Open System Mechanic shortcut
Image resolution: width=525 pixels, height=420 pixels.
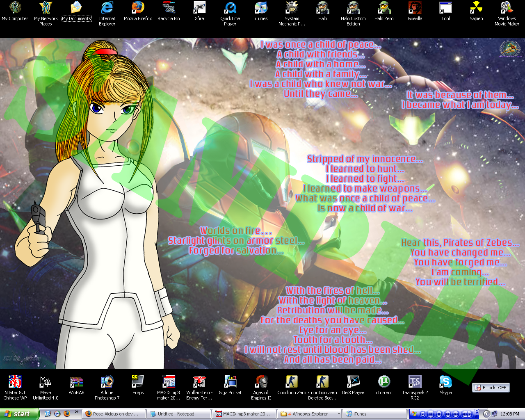pos(292,14)
